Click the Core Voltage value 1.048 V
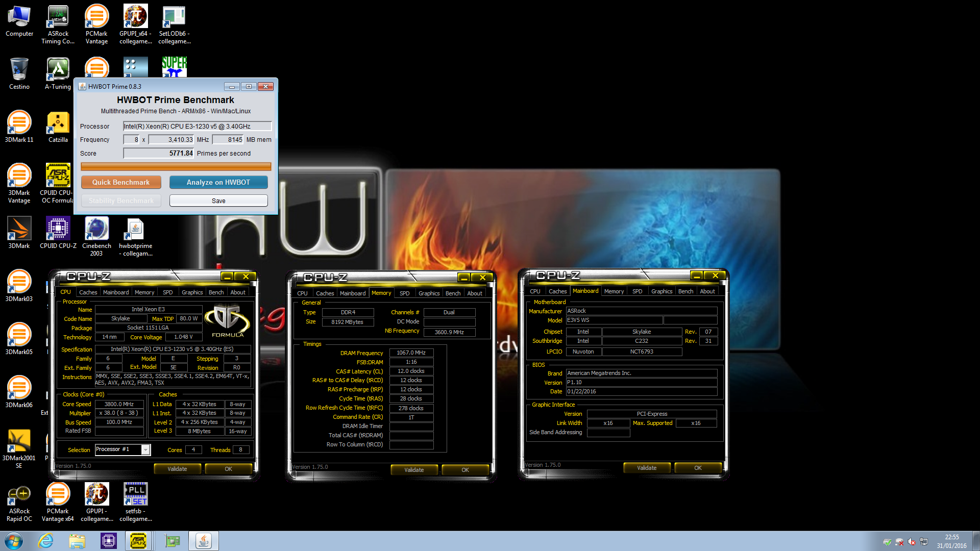Viewport: 980px width, 551px height. [183, 337]
